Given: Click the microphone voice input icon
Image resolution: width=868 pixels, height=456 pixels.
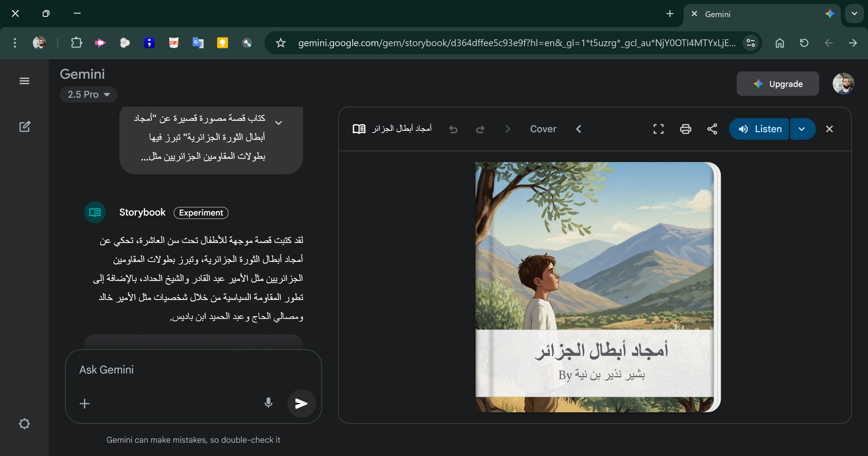Looking at the screenshot, I should [268, 403].
